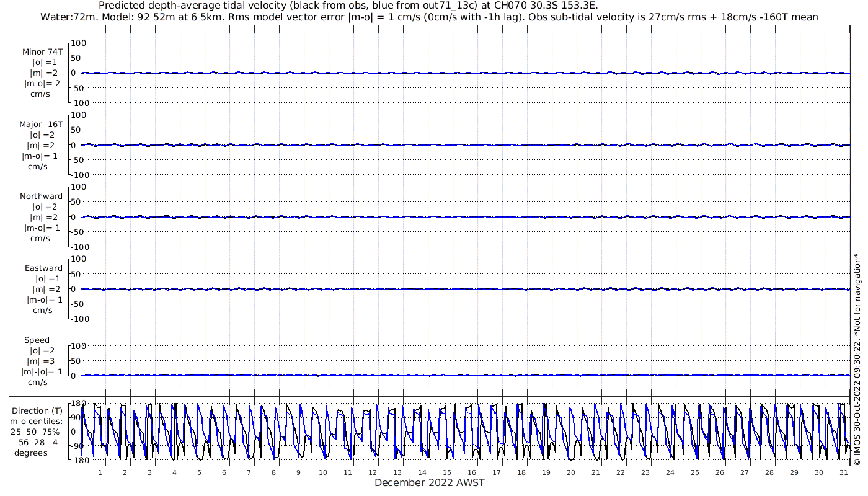Click day "31" on the date axis
868x496 pixels.
click(844, 472)
